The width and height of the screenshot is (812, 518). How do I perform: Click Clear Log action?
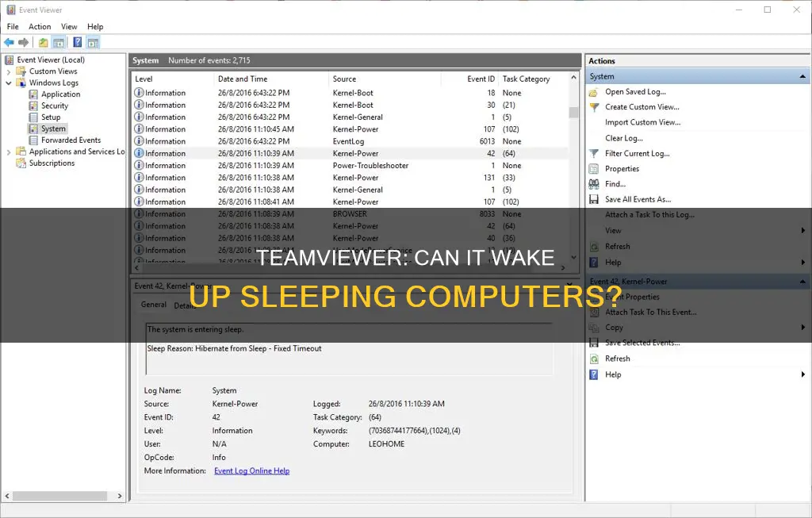(624, 138)
